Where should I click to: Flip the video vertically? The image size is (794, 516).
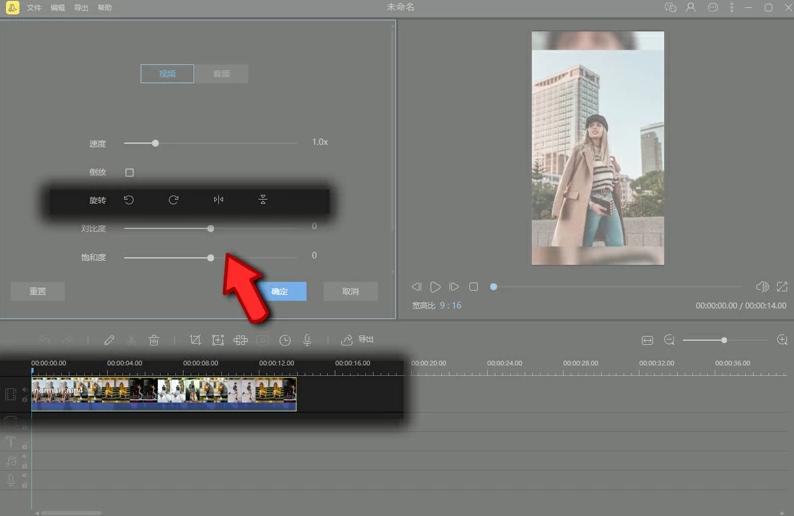click(262, 200)
